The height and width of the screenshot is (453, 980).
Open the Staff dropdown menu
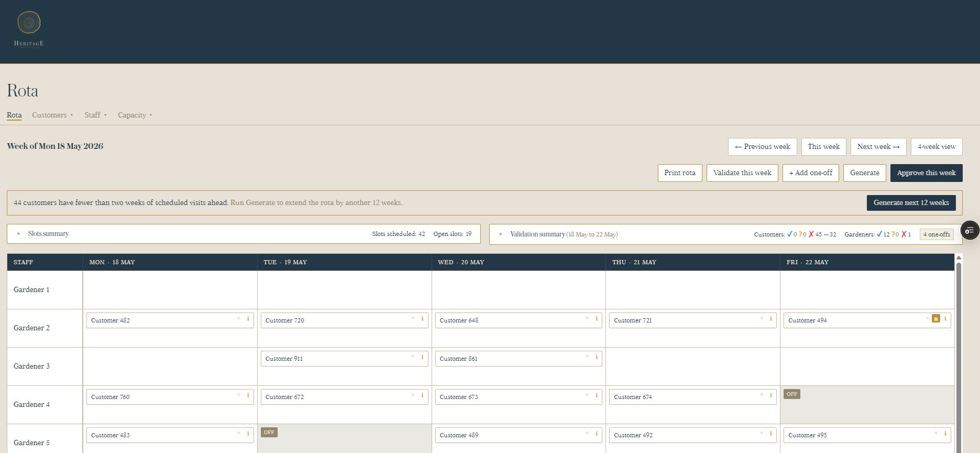click(95, 115)
